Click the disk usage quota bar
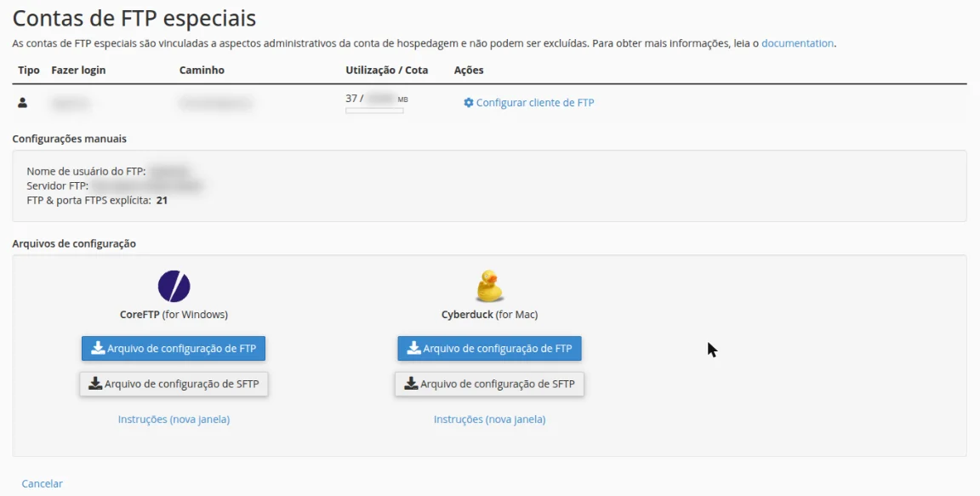 (x=374, y=111)
